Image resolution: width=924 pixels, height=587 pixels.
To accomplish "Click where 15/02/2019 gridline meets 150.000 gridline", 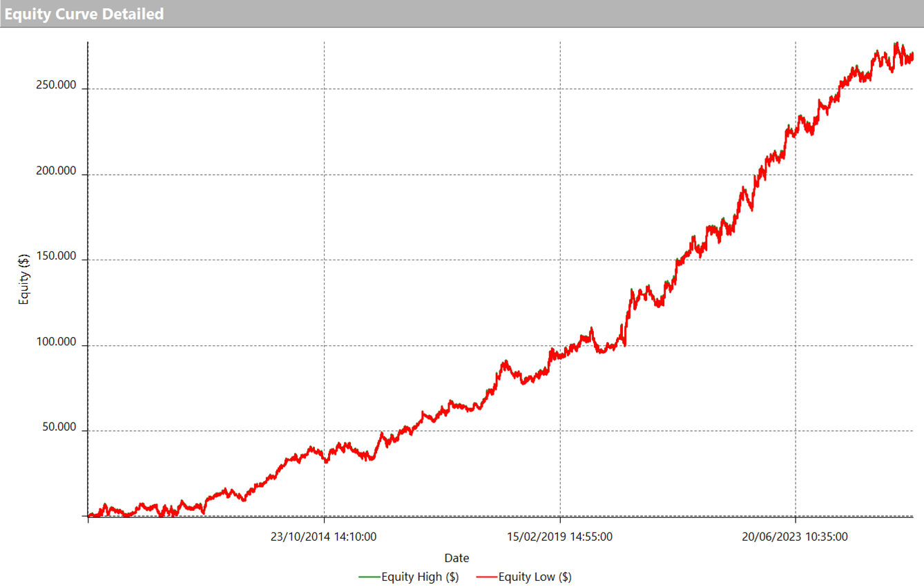I will click(x=559, y=260).
